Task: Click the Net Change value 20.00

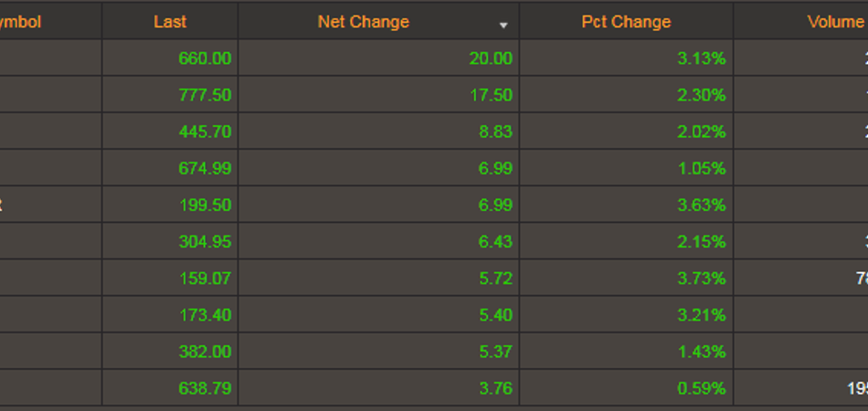Action: click(x=491, y=58)
